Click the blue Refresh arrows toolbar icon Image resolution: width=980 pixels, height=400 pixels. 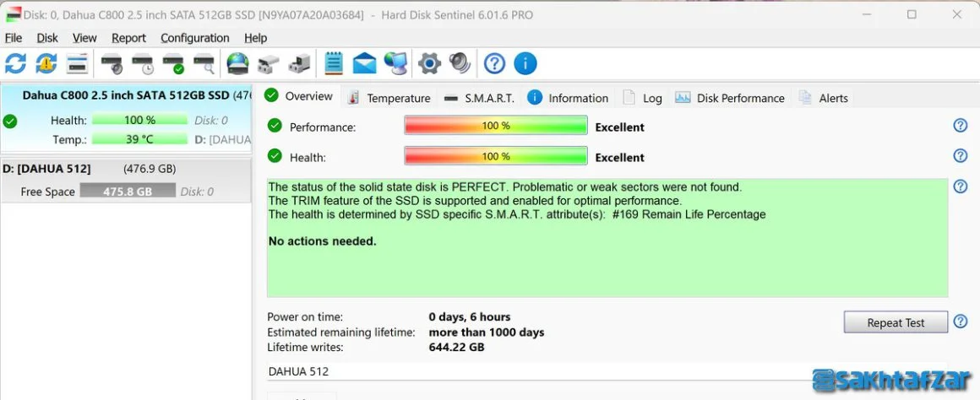click(15, 63)
